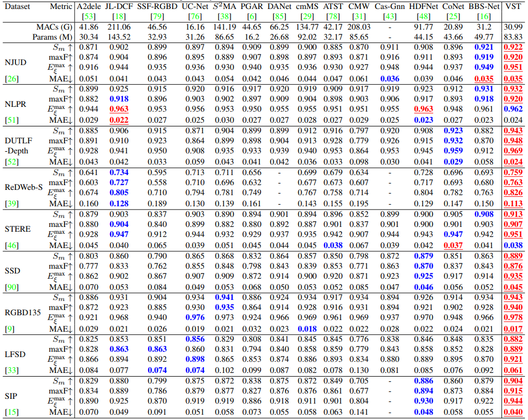The image size is (528, 420).
Task: Follow reference [26] for NJUD dataset
Action: coord(12,79)
